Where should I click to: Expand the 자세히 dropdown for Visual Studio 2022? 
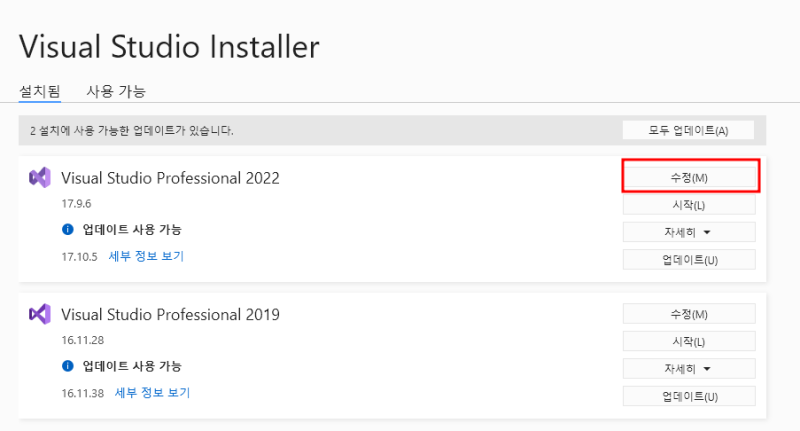coord(688,232)
